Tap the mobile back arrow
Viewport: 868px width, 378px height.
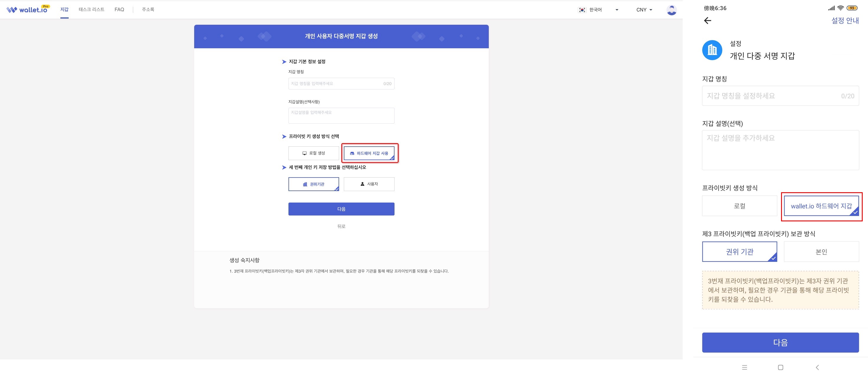(707, 21)
